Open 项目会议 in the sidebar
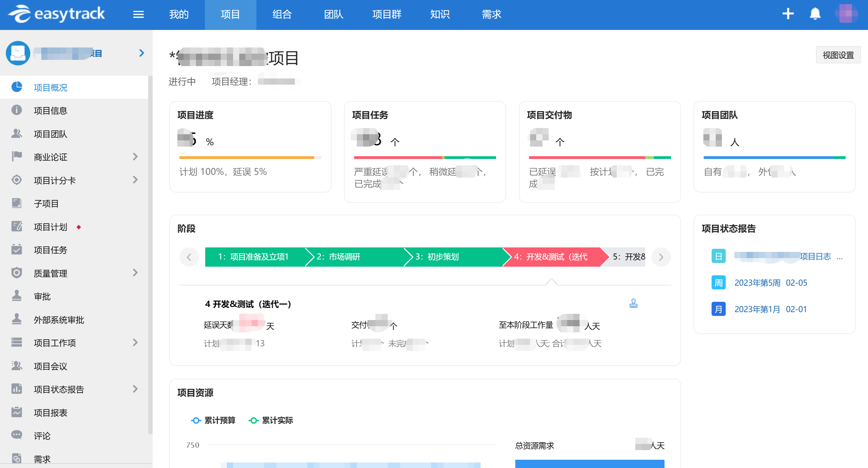868x468 pixels. click(51, 366)
